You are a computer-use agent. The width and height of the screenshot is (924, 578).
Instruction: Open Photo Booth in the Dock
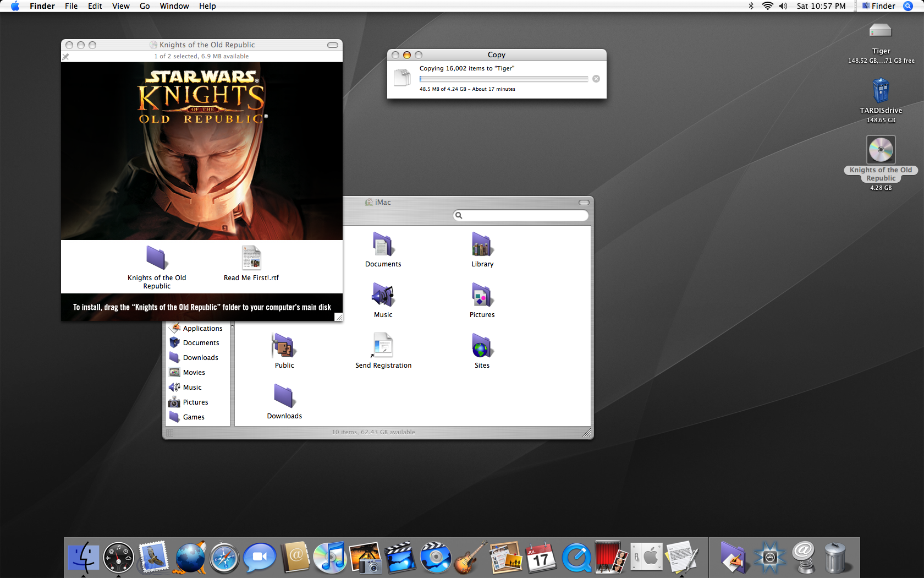coord(612,557)
